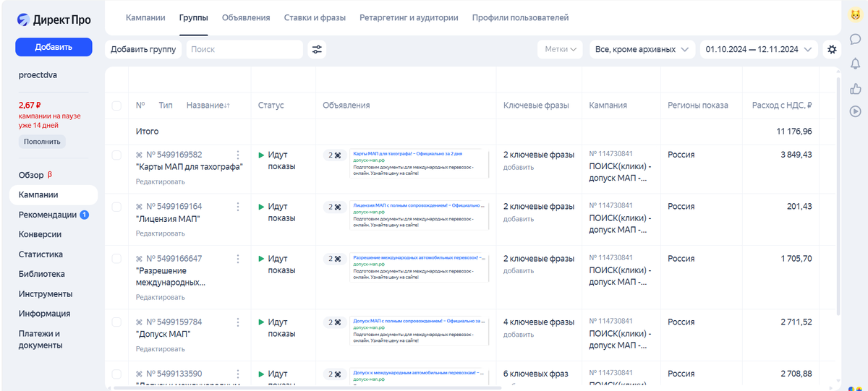Open Библиотека in the left menu
Image resolution: width=868 pixels, height=391 pixels.
[x=42, y=274]
